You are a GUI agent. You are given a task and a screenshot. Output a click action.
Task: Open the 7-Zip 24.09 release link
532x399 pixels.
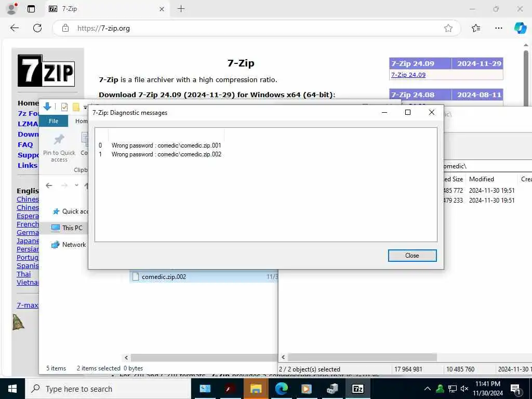[408, 75]
